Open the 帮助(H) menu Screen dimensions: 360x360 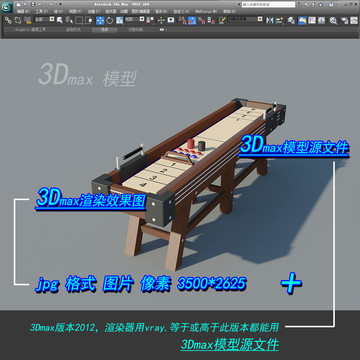coord(229,11)
